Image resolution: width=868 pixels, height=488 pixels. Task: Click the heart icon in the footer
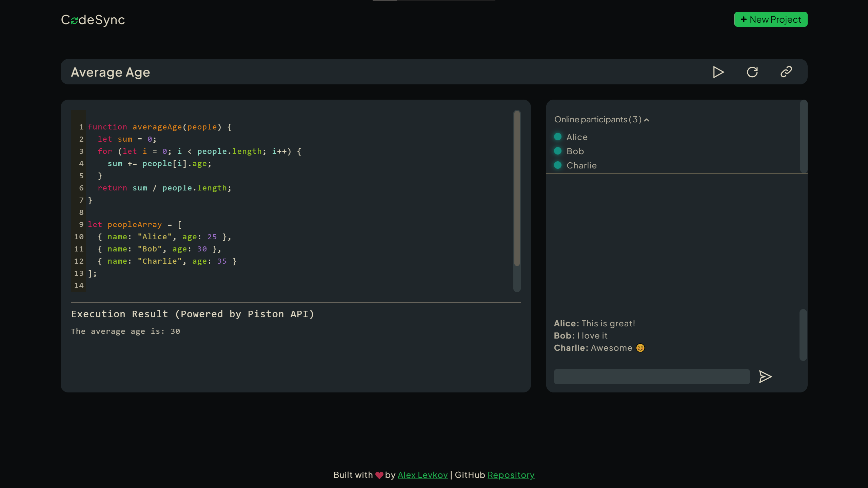click(x=379, y=475)
